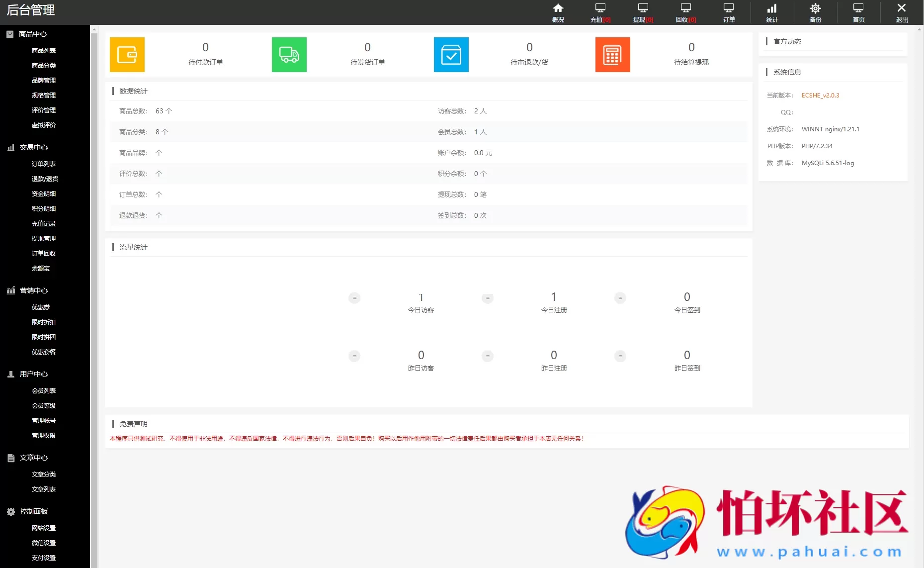Collapse the 交易中心 sidebar section
The width and height of the screenshot is (924, 568).
coord(33,147)
